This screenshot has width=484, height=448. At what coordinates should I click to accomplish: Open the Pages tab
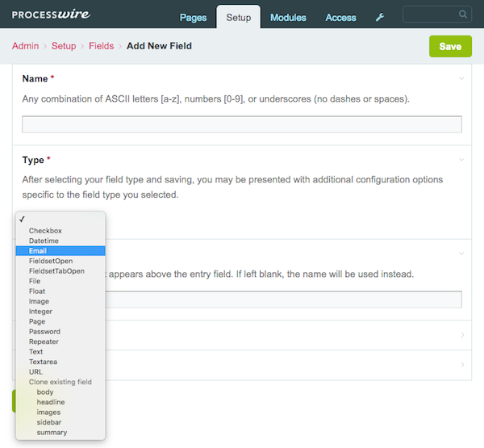click(193, 18)
